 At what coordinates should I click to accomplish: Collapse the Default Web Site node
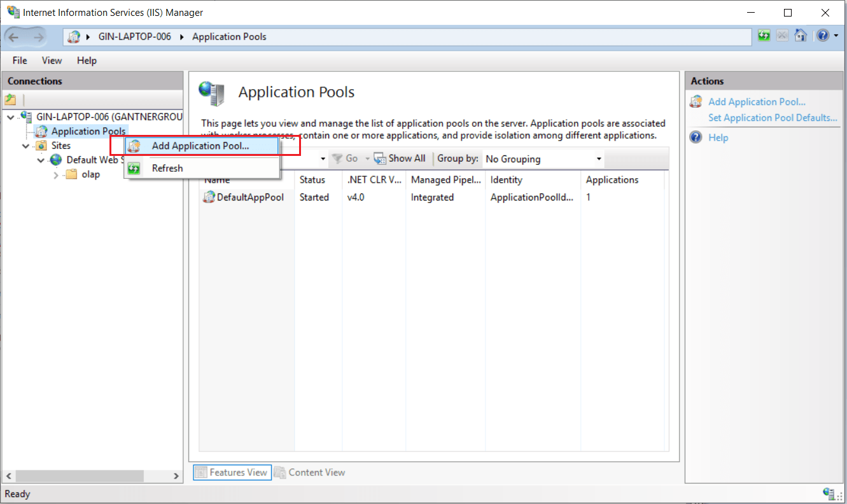tap(41, 160)
